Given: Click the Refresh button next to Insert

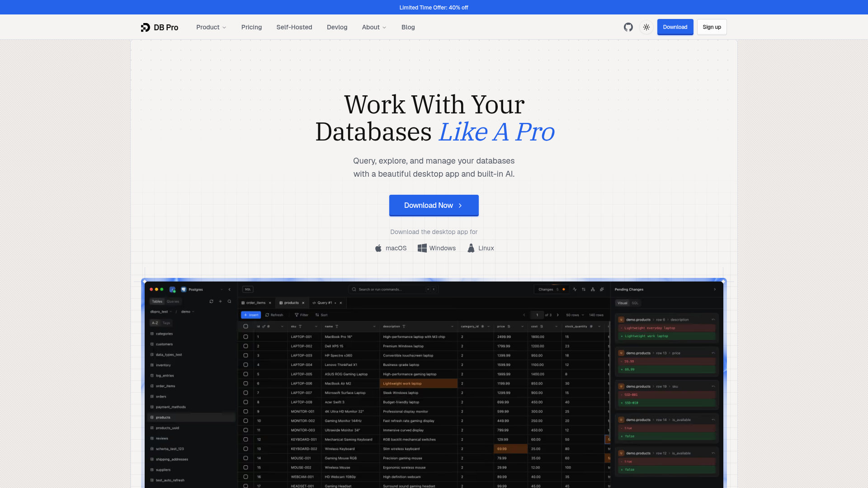Looking at the screenshot, I should point(274,315).
